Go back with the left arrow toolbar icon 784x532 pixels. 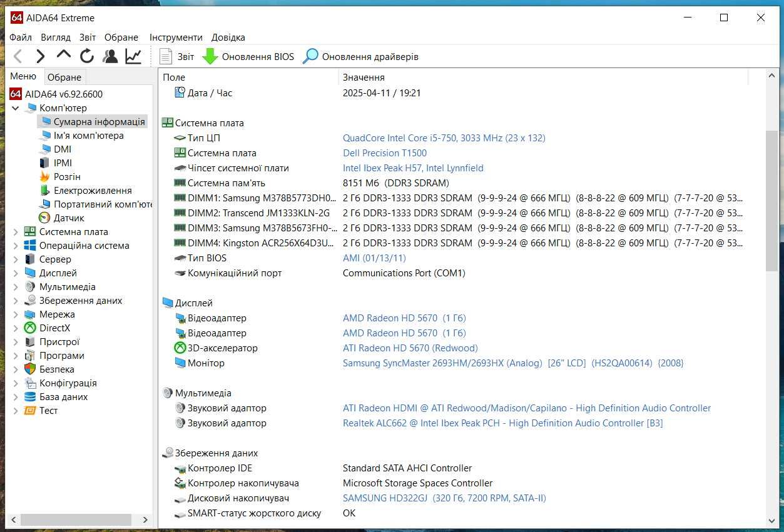(x=18, y=56)
